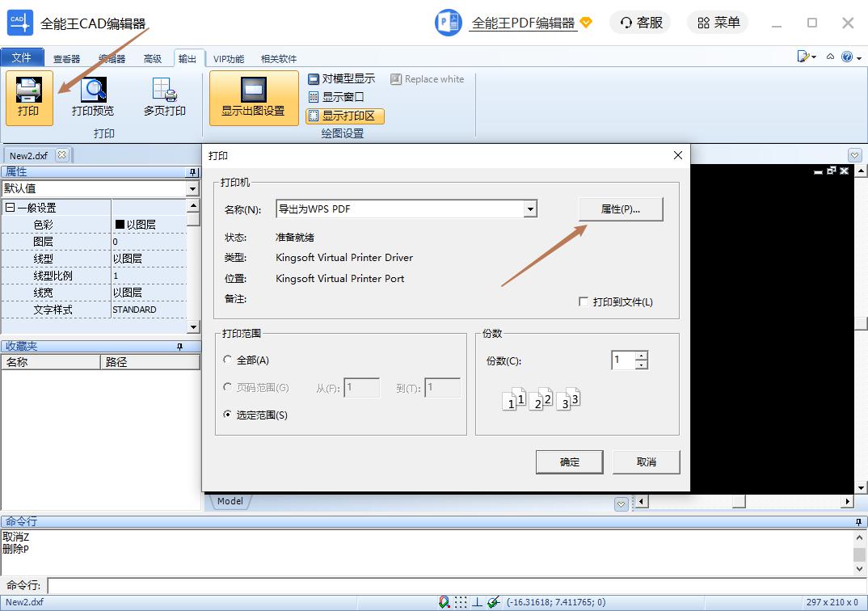Select Multi-page Print (多页打印) tool

(165, 97)
